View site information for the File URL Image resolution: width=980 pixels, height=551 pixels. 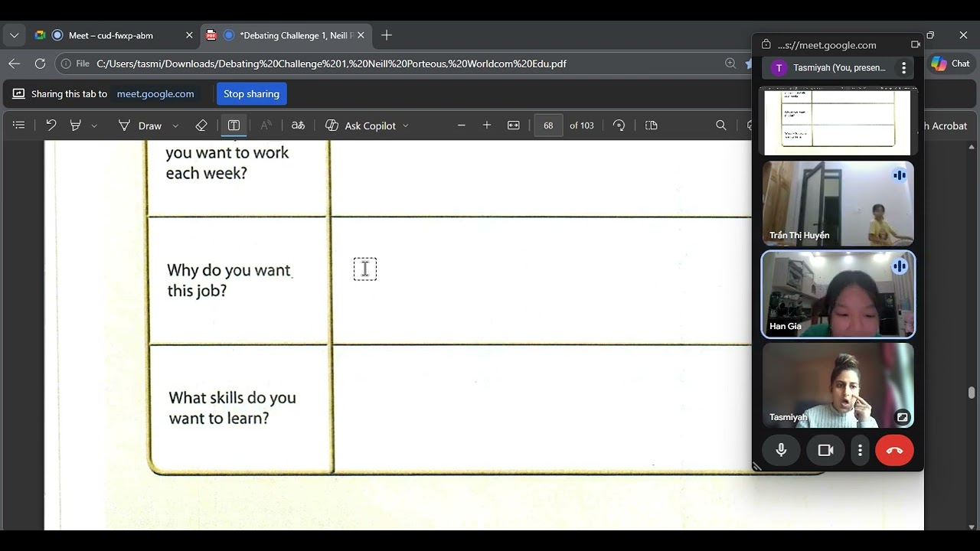pos(75,64)
